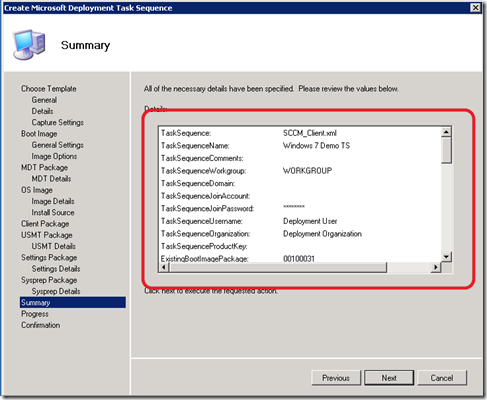
Task: Click the TaskSequenceOrganization: label
Action: [205, 234]
